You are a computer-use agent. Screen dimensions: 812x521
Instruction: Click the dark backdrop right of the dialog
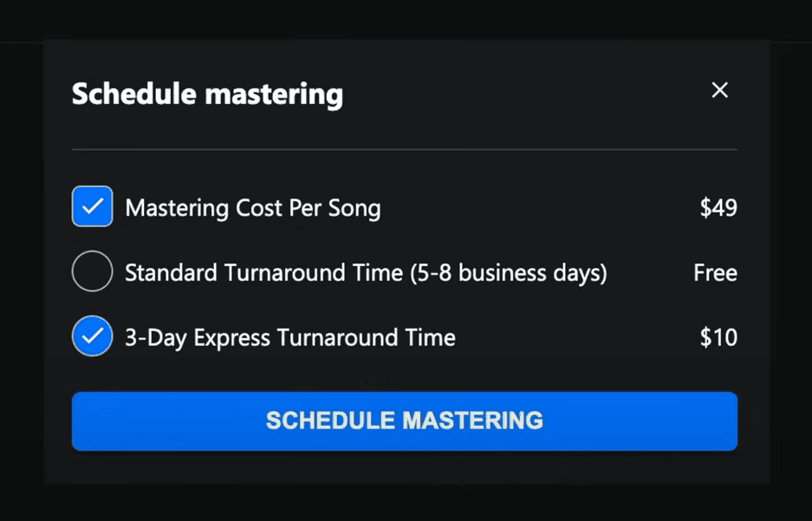click(790, 260)
